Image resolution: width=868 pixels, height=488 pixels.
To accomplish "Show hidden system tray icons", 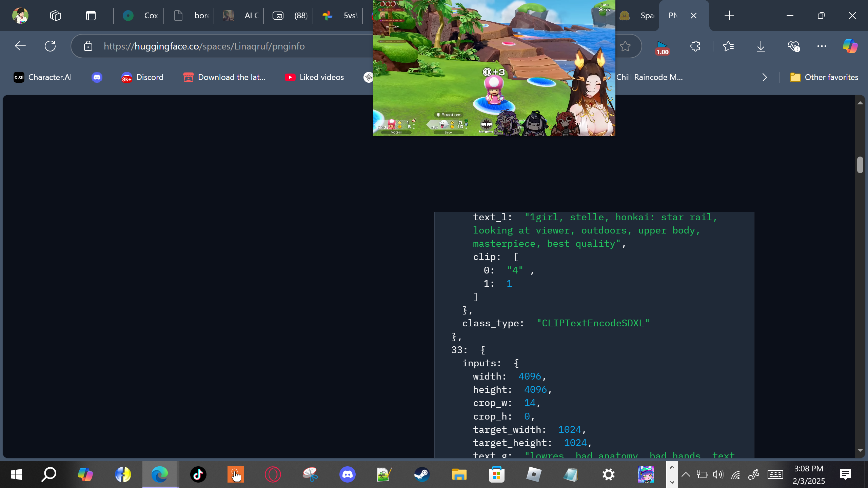I will [x=686, y=474].
